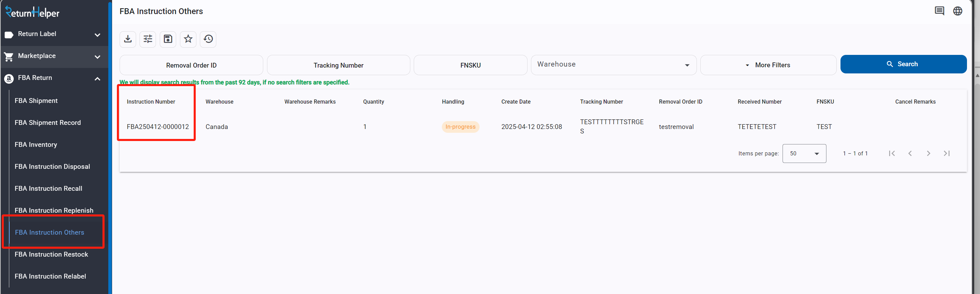Jump to the last page icon
The height and width of the screenshot is (294, 980).
click(946, 153)
